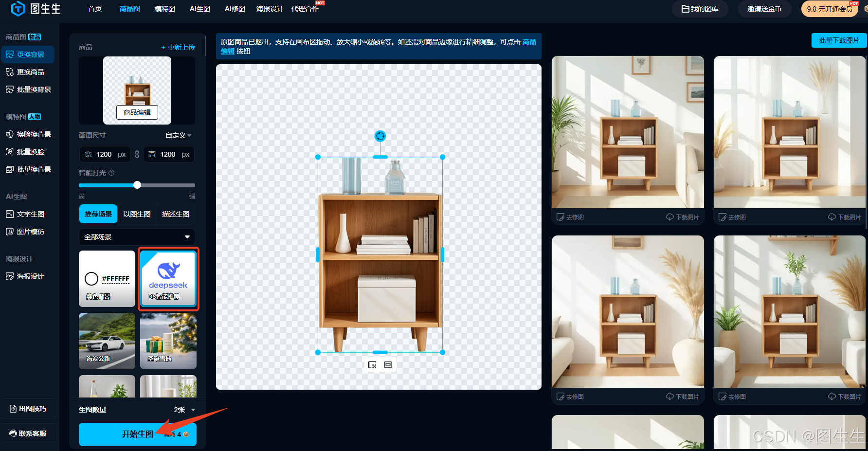This screenshot has height=451, width=868.
Task: Click the 图生生 logo icon
Action: tap(18, 9)
